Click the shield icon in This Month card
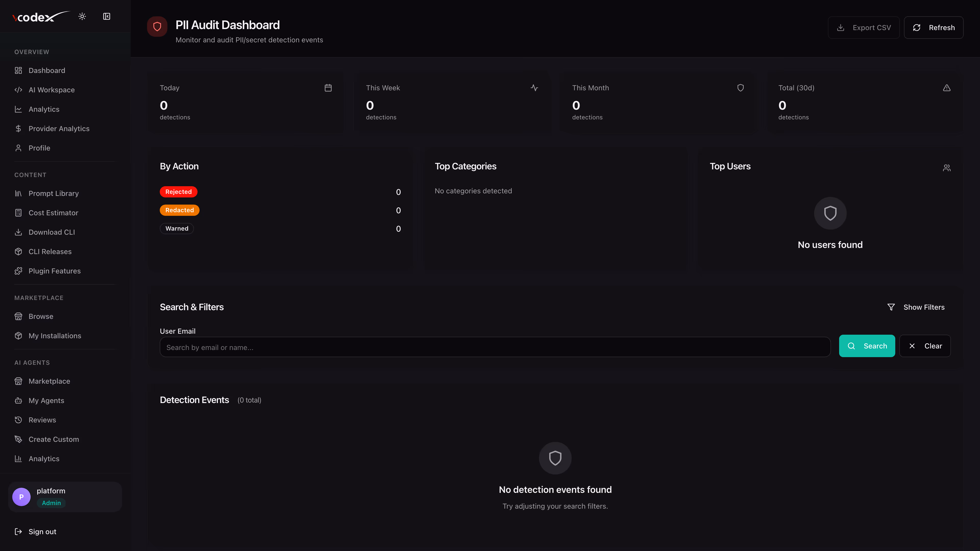The width and height of the screenshot is (980, 551). (x=740, y=88)
